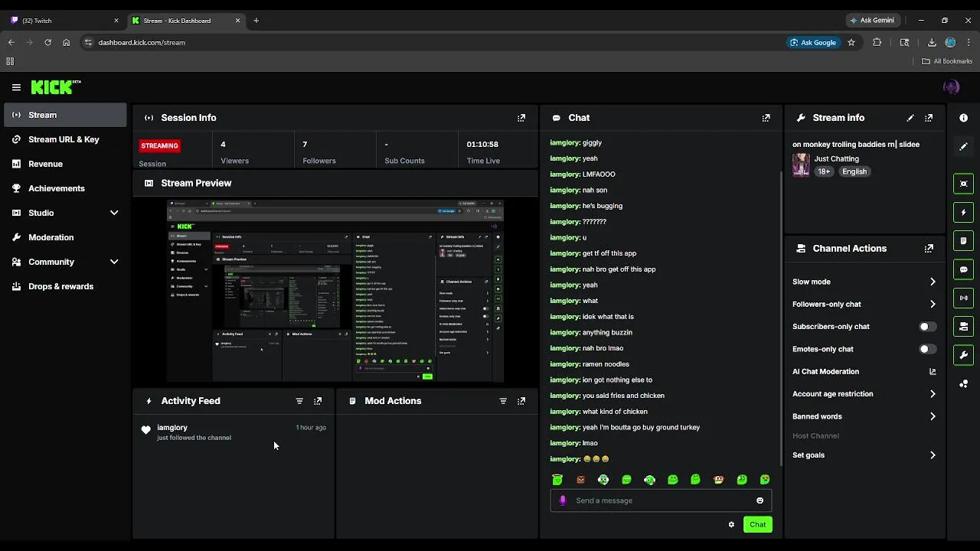Open Set goals options
Image resolution: width=980 pixels, height=551 pixels.
(x=864, y=455)
